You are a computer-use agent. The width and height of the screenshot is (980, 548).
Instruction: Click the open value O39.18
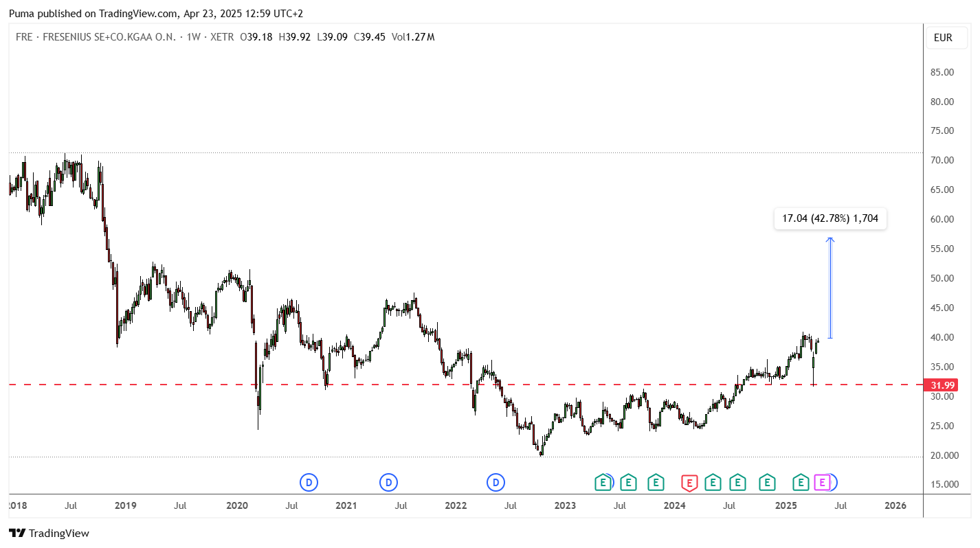click(x=256, y=37)
